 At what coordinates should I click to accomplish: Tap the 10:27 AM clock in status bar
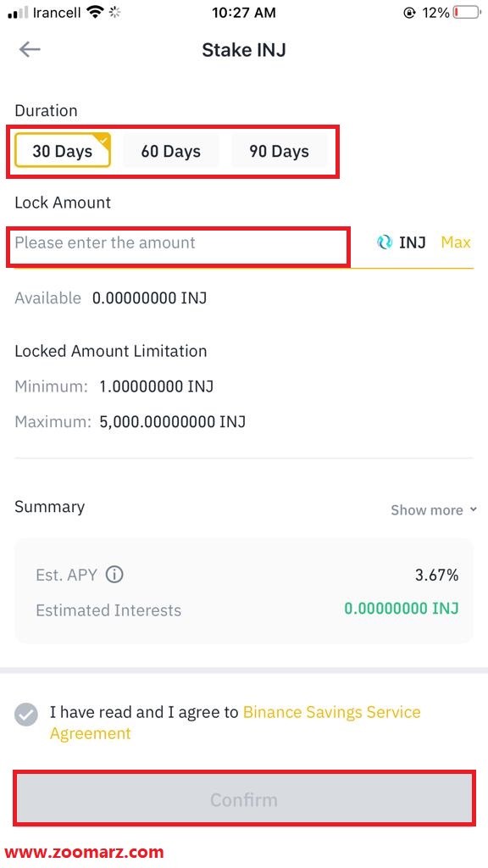click(244, 13)
